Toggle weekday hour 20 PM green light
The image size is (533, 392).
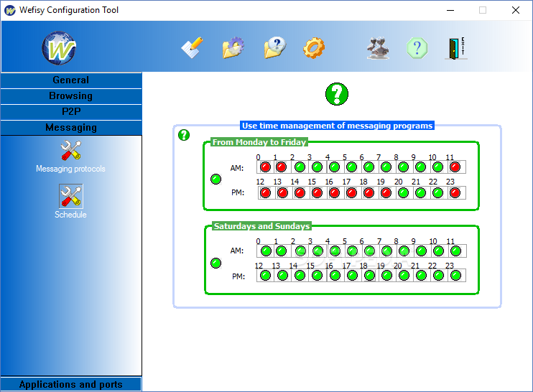coord(404,193)
